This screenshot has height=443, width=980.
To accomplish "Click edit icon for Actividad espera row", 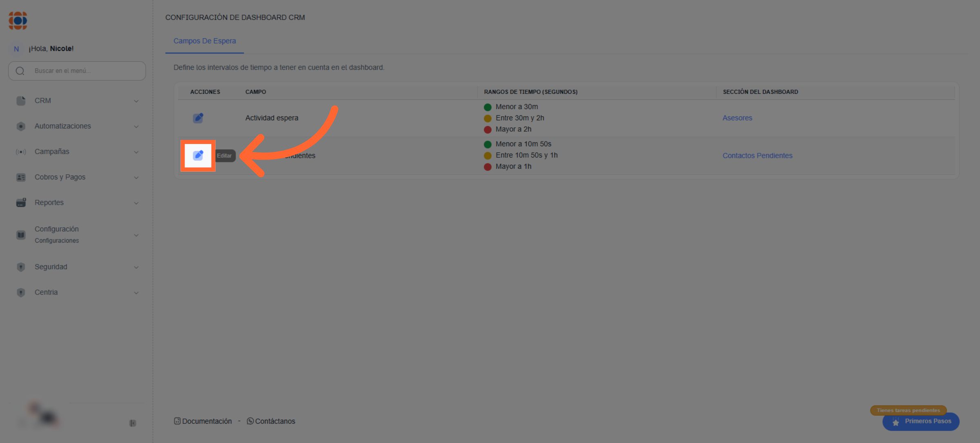I will tap(198, 118).
